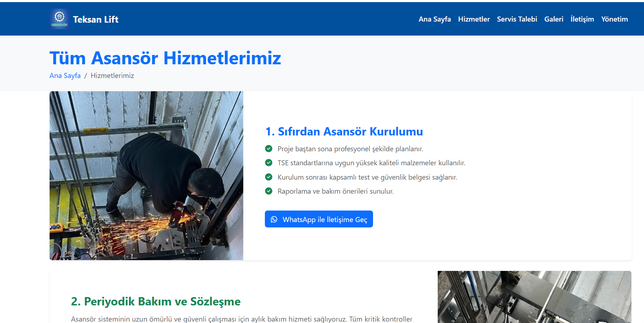
Task: Open the worker grinding elevator shaft photo
Action: point(146,176)
